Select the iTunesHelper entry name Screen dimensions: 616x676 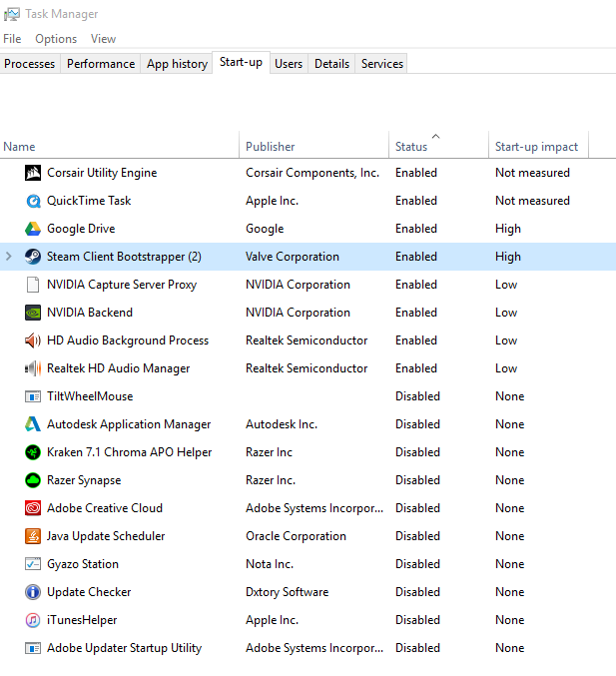click(82, 620)
